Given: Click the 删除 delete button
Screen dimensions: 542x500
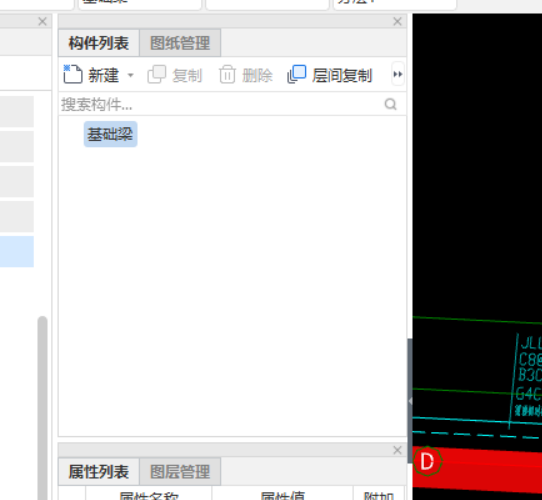Looking at the screenshot, I should click(x=246, y=75).
